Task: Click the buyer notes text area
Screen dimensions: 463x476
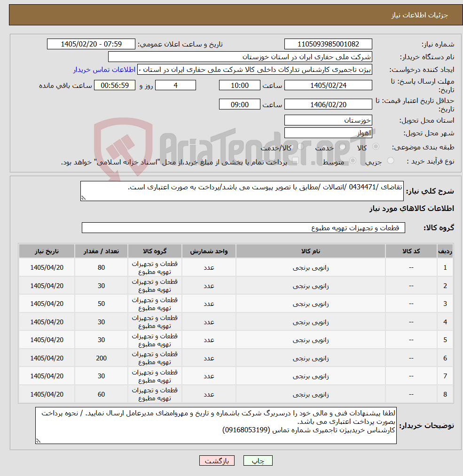Action: 216,426
